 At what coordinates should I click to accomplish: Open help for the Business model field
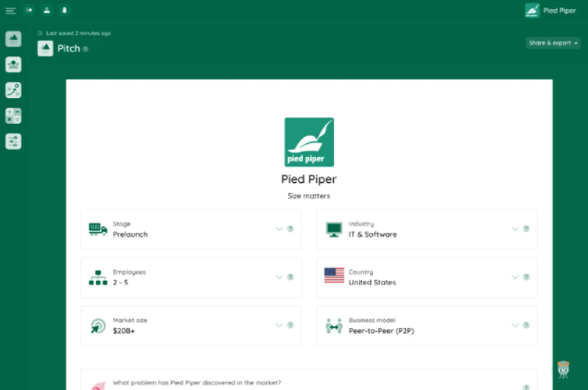click(526, 325)
